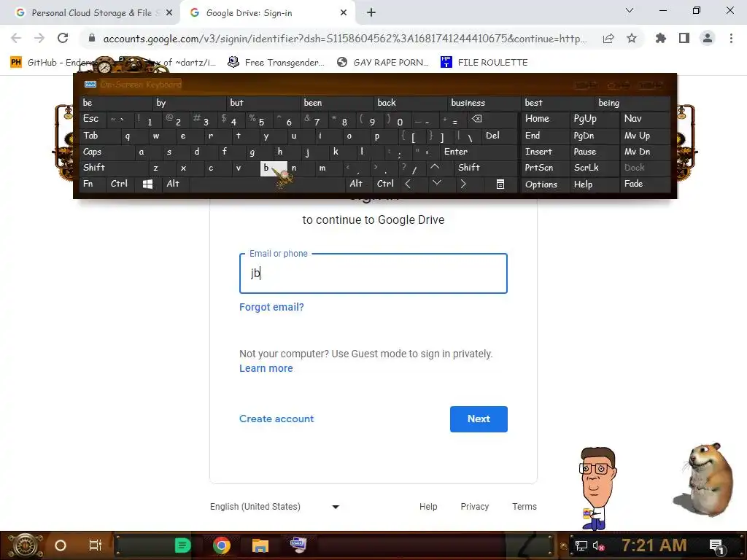
Task: Toggle the Fade key on keyboard
Action: point(645,184)
